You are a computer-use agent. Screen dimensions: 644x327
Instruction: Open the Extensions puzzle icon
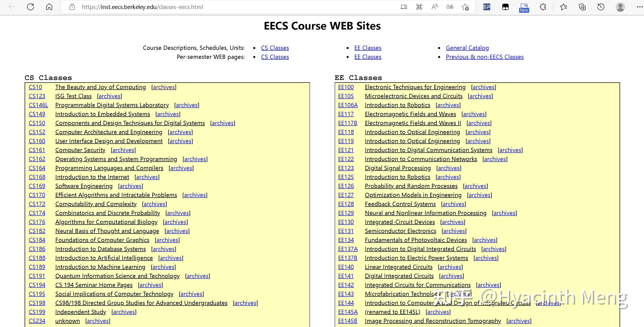pyautogui.click(x=543, y=7)
